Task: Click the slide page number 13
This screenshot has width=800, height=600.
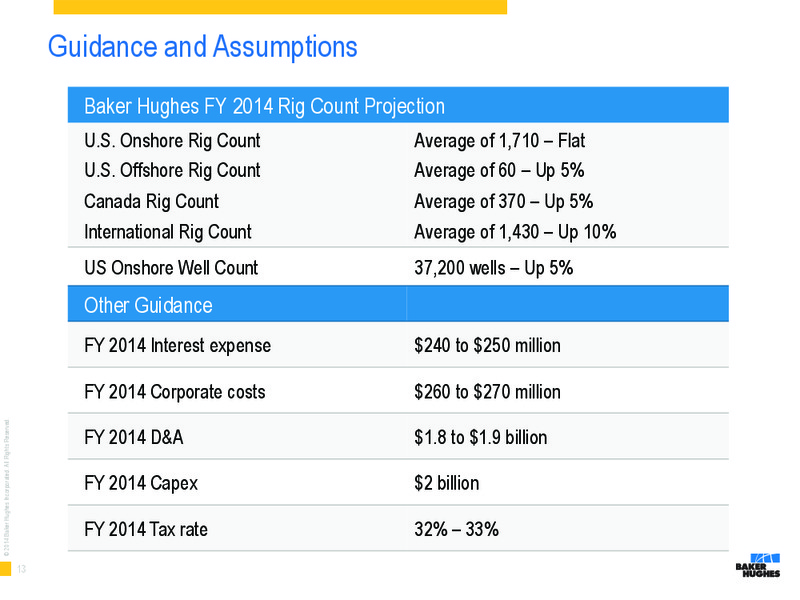Action: coord(21,569)
